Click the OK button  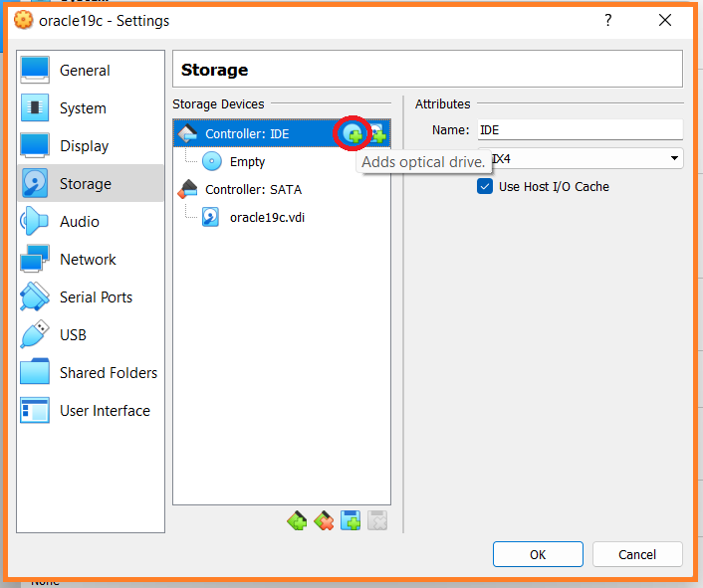pyautogui.click(x=538, y=554)
